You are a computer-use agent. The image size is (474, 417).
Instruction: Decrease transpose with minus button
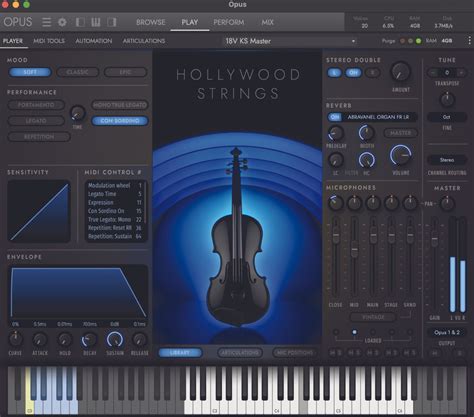click(x=433, y=72)
